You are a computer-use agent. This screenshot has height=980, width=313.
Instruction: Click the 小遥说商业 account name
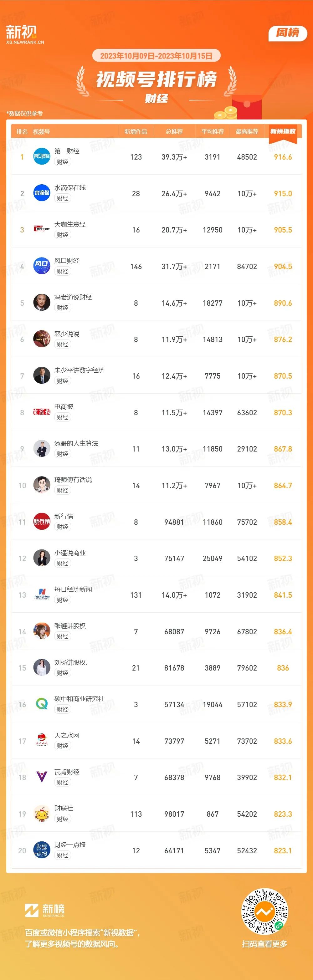click(x=70, y=553)
